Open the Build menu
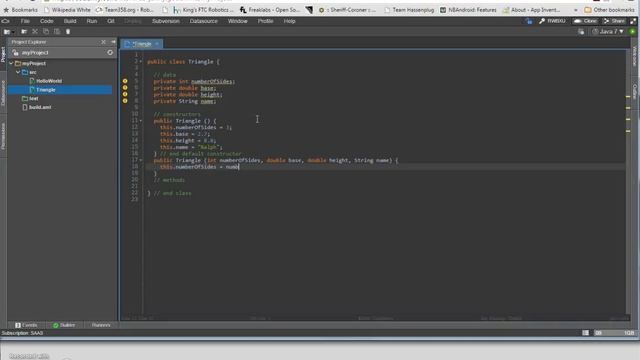Screen dimensions: 640x360 [x=70, y=21]
